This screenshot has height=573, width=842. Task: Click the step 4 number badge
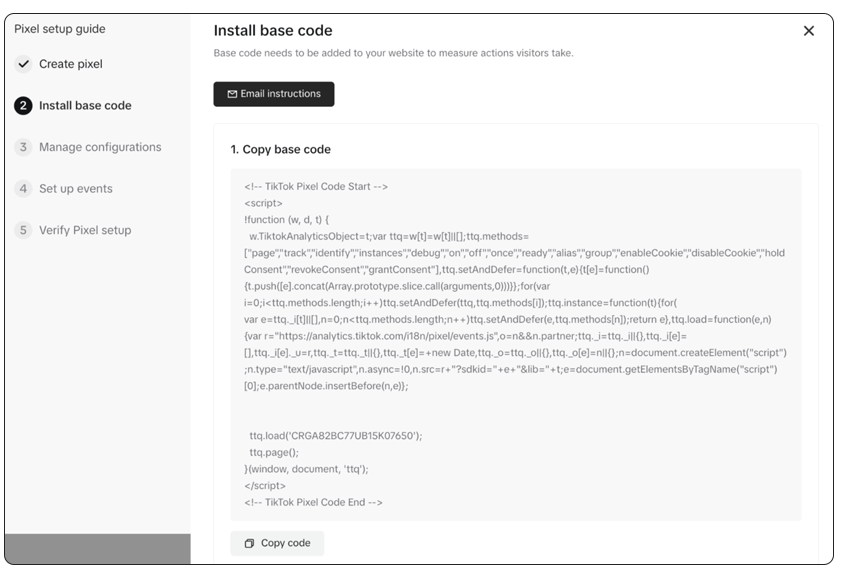click(x=24, y=189)
